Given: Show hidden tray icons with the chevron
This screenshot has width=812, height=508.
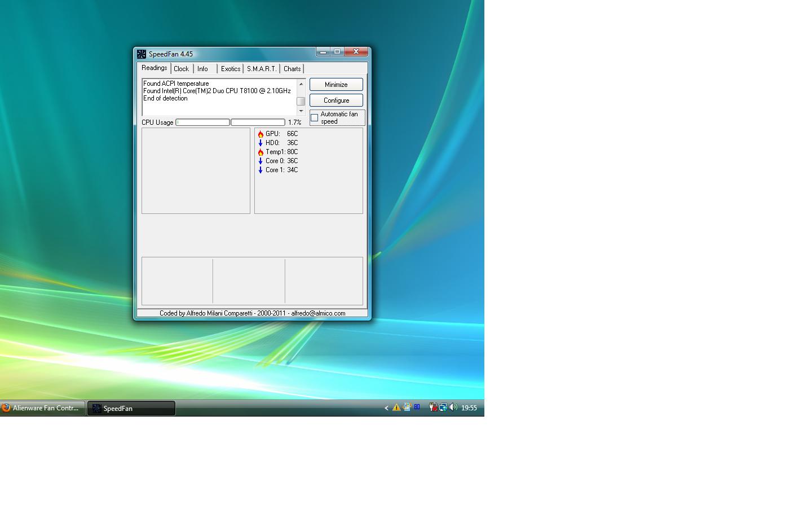Looking at the screenshot, I should (x=386, y=408).
